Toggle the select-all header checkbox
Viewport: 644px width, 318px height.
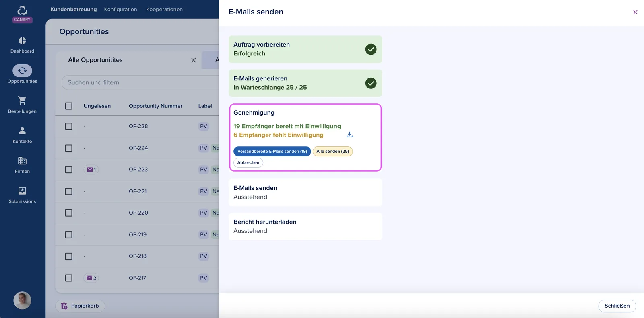click(x=69, y=106)
